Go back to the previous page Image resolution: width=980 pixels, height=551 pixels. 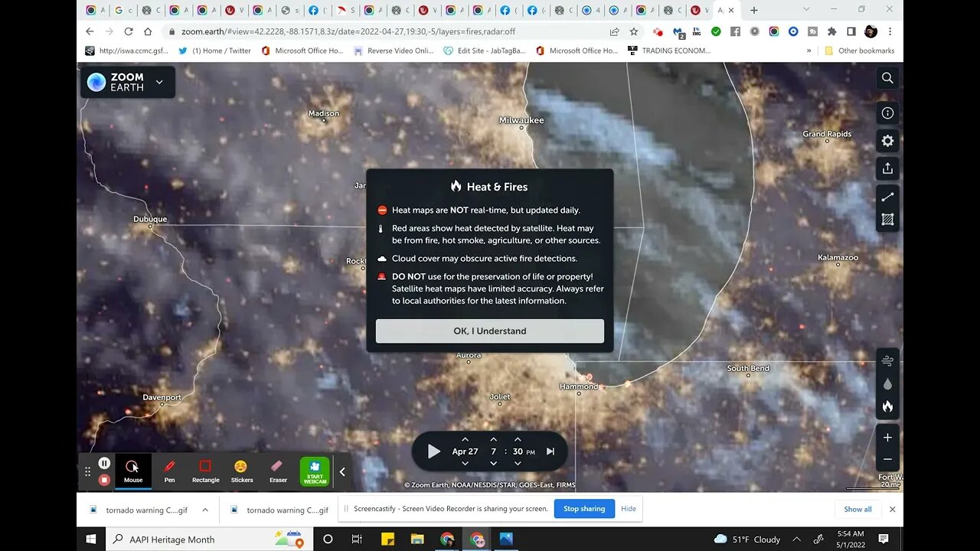(90, 31)
